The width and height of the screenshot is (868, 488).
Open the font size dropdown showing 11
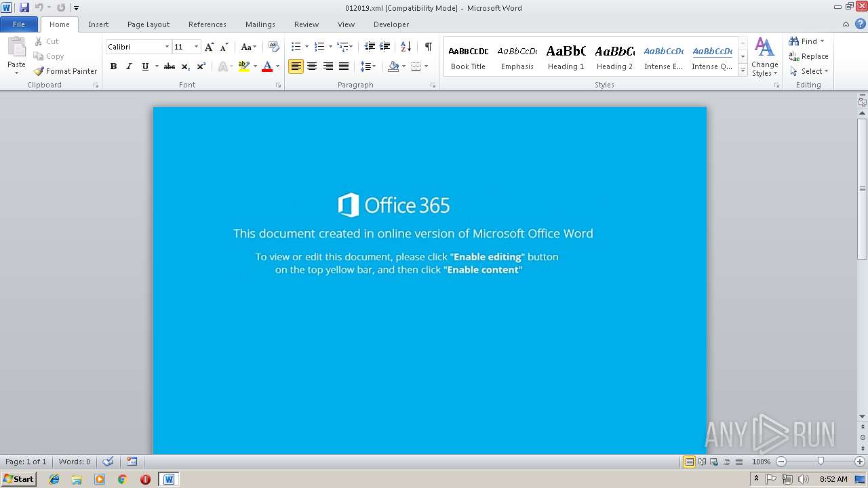(x=196, y=47)
